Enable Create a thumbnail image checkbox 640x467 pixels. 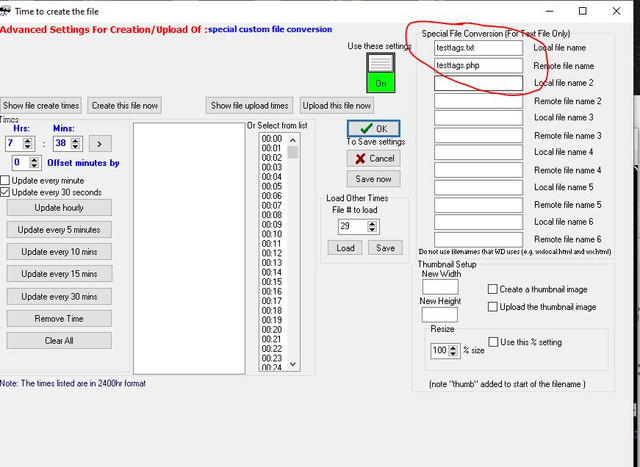(x=493, y=289)
